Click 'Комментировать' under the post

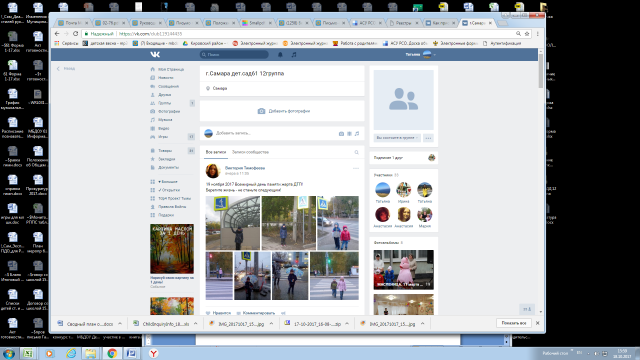(x=256, y=313)
